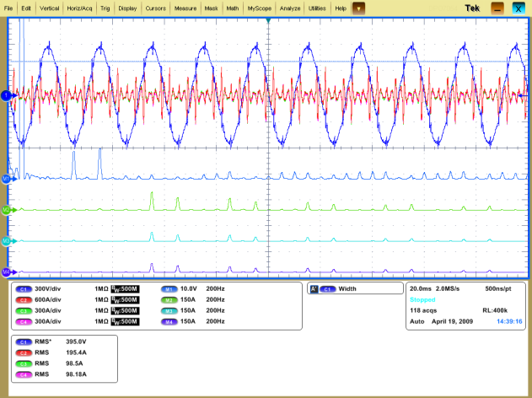The image size is (532, 398).
Task: Click the C4 RMS measurement badge
Action: [x=24, y=374]
